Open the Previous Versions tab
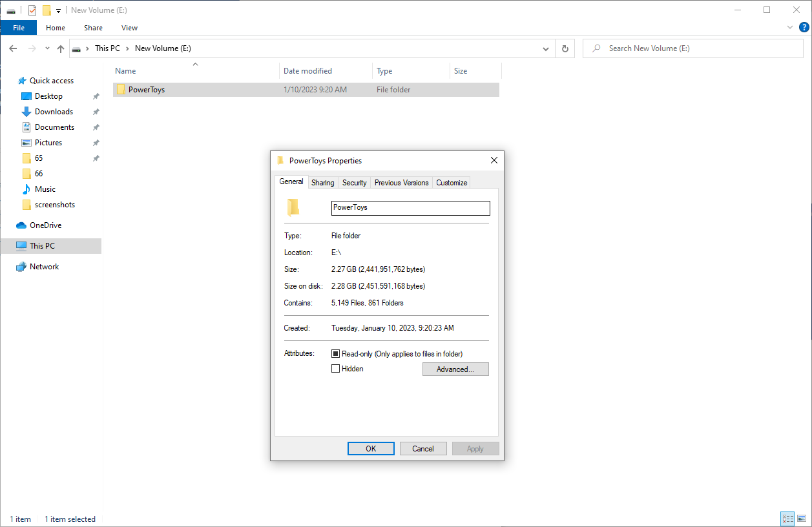812x527 pixels. pyautogui.click(x=401, y=183)
